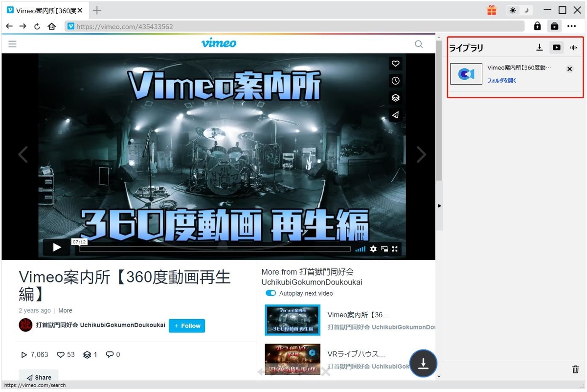
Task: Open Vimeo search magnifier
Action: coord(419,44)
